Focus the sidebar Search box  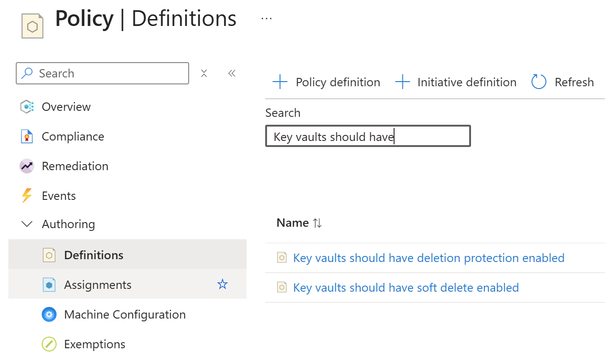102,73
